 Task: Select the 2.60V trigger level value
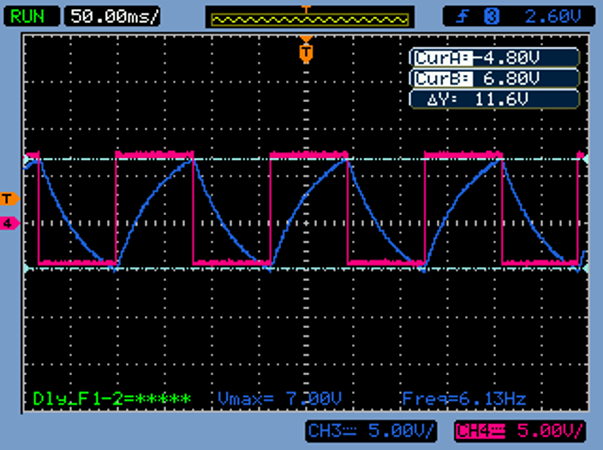pyautogui.click(x=552, y=17)
